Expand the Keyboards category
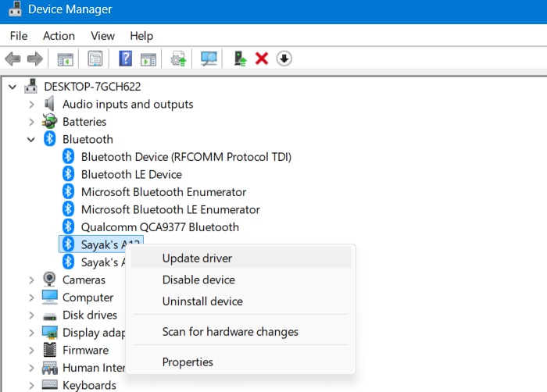Image resolution: width=547 pixels, height=392 pixels. pyautogui.click(x=31, y=386)
